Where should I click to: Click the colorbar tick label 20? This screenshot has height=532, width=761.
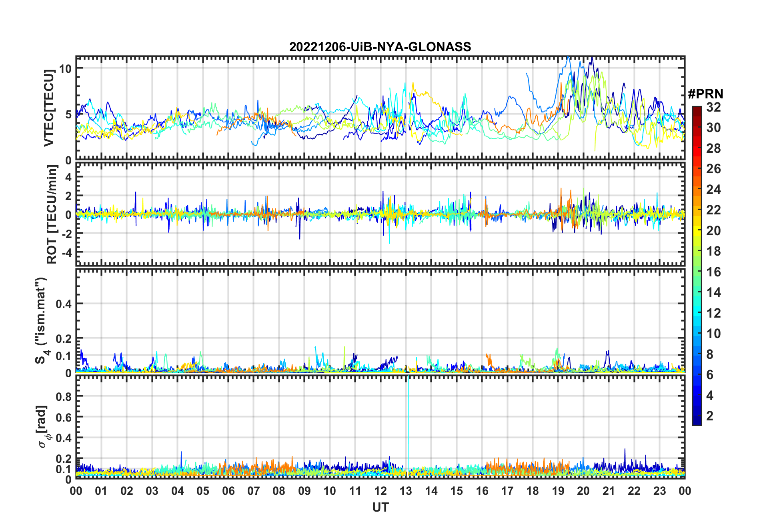[x=713, y=231]
